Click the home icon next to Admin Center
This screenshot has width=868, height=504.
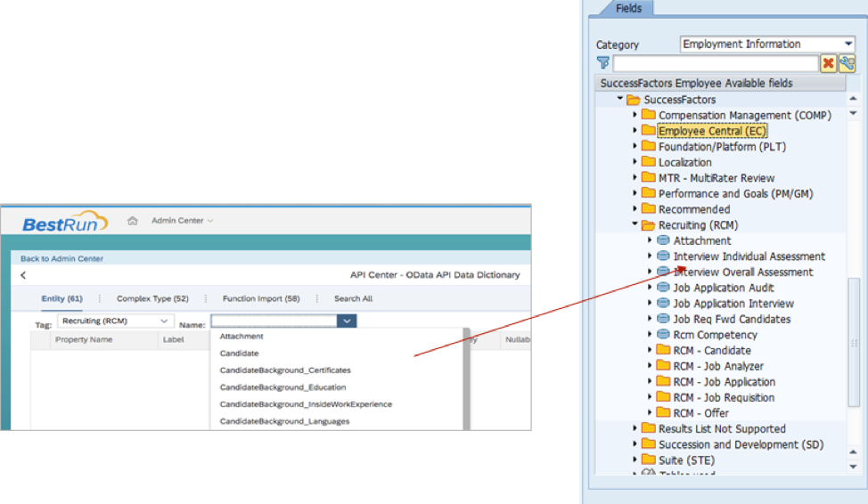[x=132, y=221]
